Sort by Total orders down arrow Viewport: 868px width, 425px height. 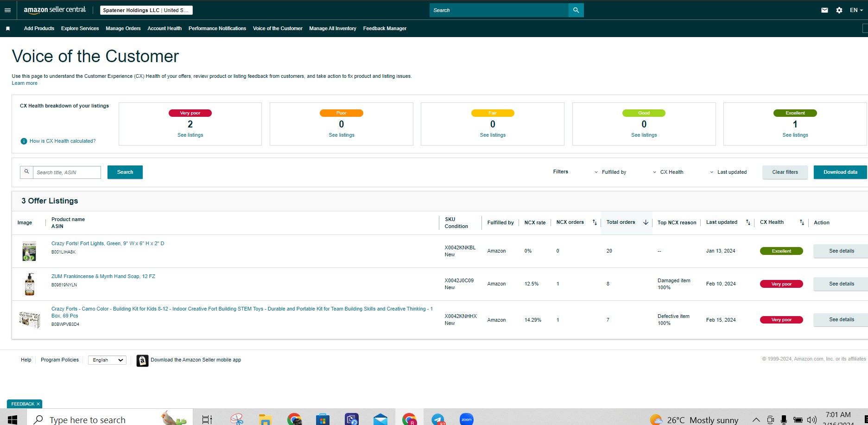point(646,222)
